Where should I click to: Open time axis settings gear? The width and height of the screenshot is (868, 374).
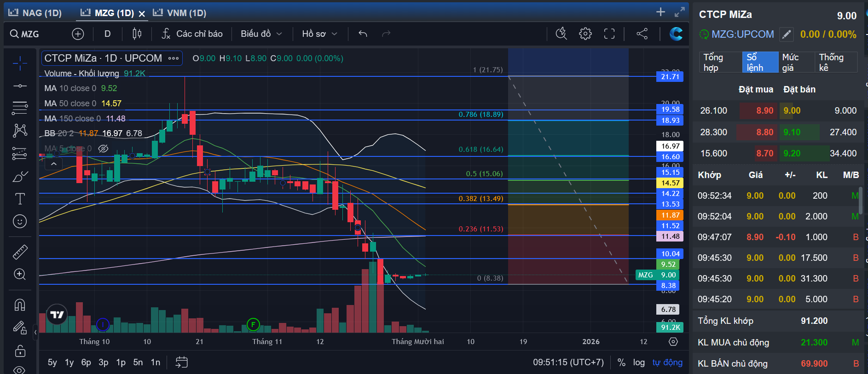(x=673, y=342)
